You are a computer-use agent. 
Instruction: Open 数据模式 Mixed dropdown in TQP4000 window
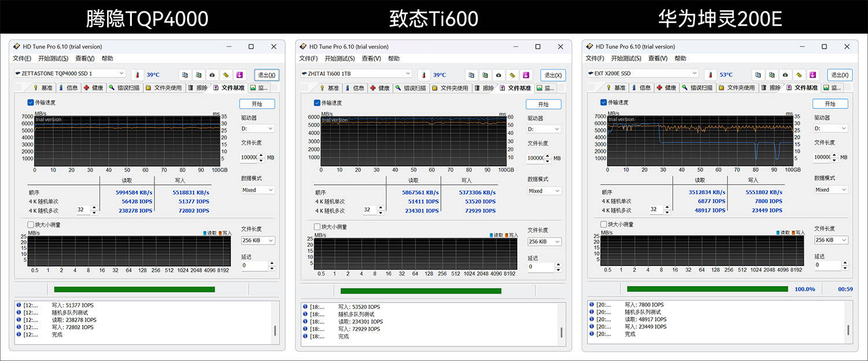click(x=258, y=190)
